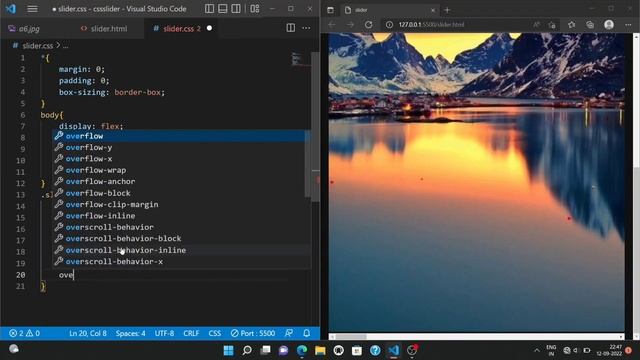The height and width of the screenshot is (360, 640).
Task: Change line endings via CRLF
Action: [x=191, y=333]
